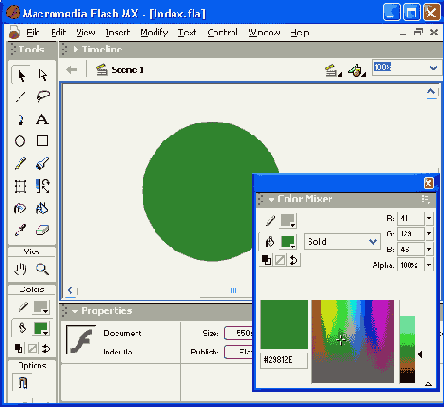The height and width of the screenshot is (407, 444).
Task: Open the Insert menu
Action: coord(118,32)
